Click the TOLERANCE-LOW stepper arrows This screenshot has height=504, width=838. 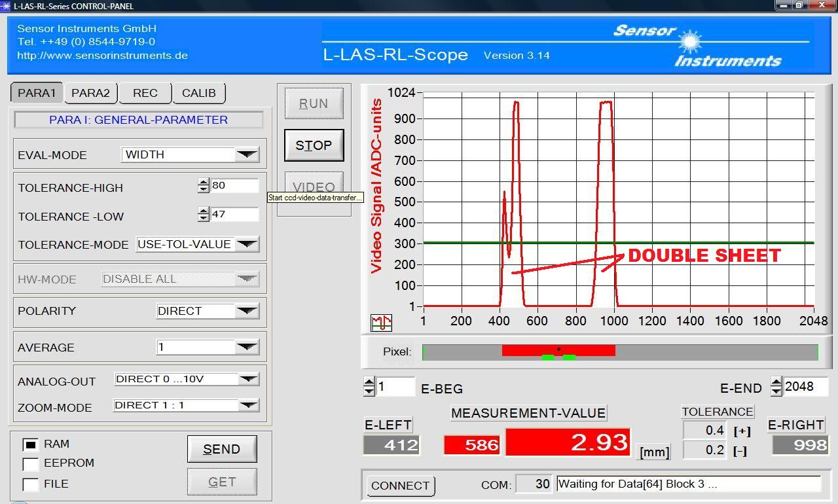click(x=204, y=214)
